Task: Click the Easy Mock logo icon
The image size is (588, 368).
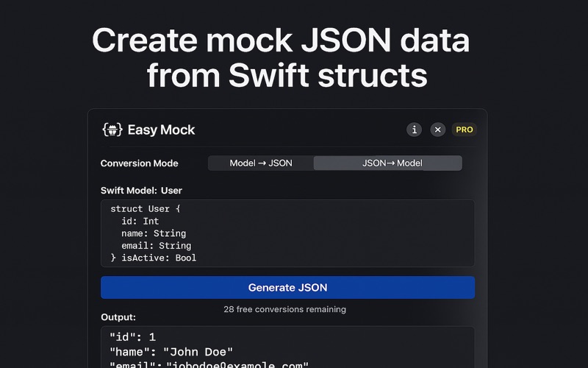Action: pyautogui.click(x=112, y=130)
